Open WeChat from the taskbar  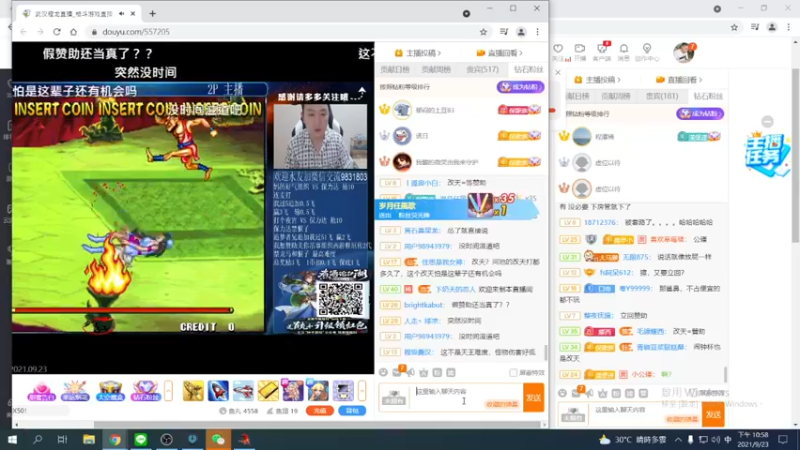tap(218, 439)
